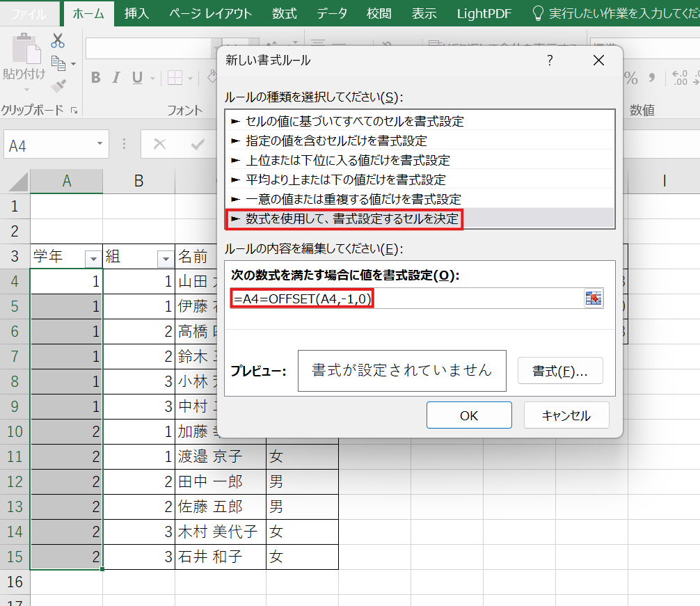The height and width of the screenshot is (606, 700).
Task: Open the Name Box dropdown arrow
Action: 100,143
